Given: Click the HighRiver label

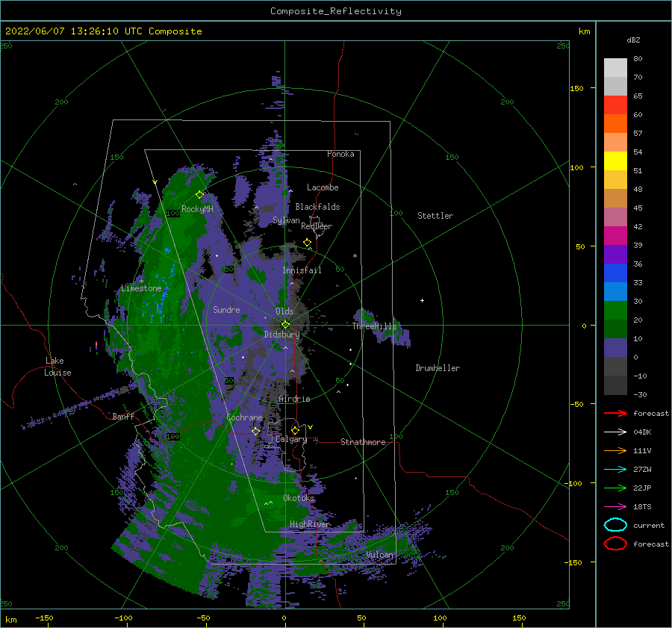Looking at the screenshot, I should coord(310,524).
